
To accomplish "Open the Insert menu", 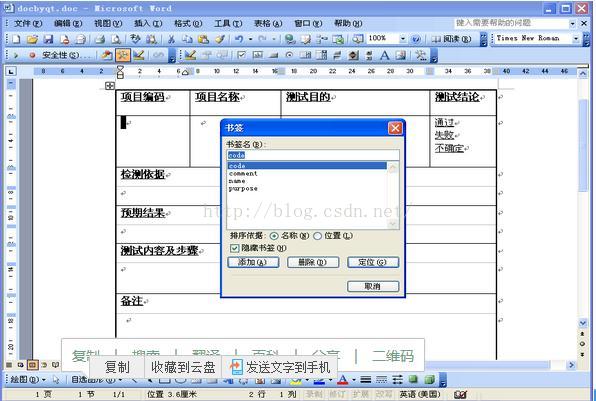I will 148,24.
